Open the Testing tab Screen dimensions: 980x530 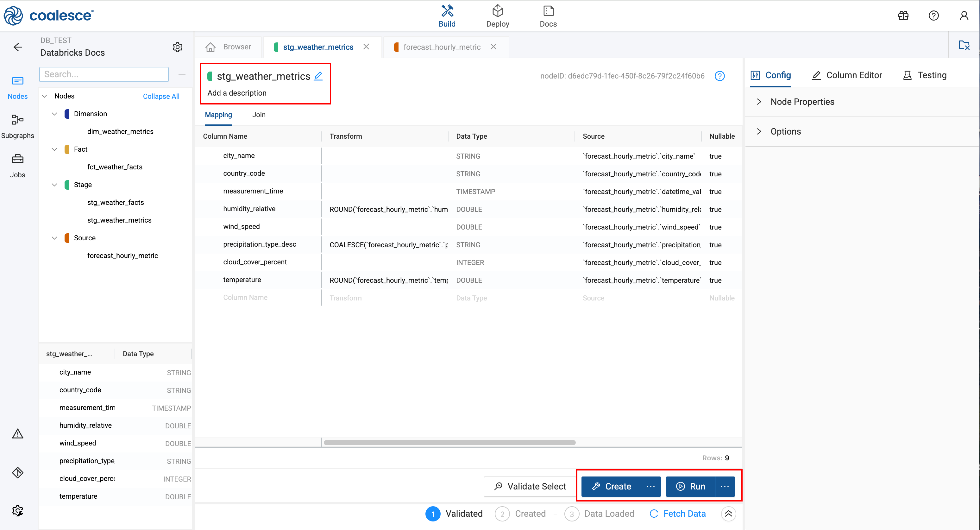coord(925,75)
